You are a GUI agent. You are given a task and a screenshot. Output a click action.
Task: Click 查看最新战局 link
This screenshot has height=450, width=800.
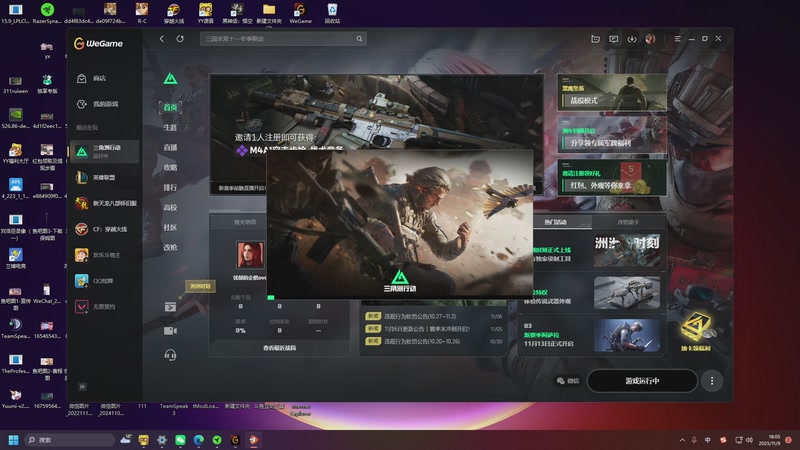[280, 348]
